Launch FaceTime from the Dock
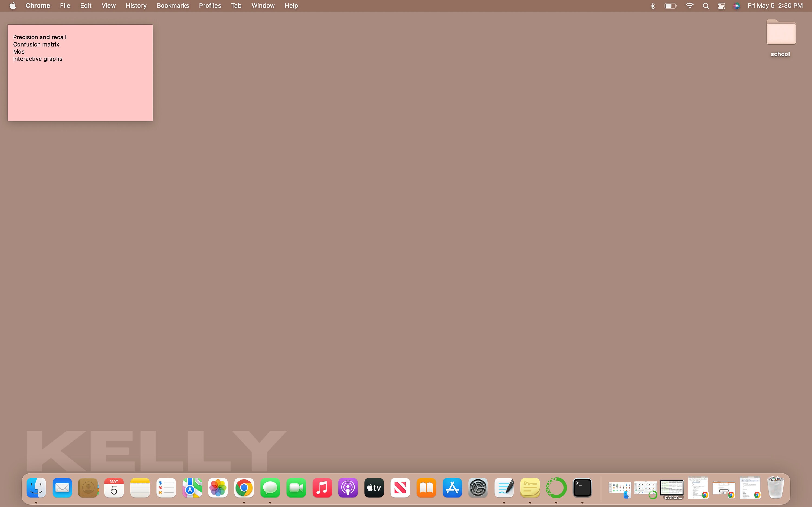 (296, 488)
